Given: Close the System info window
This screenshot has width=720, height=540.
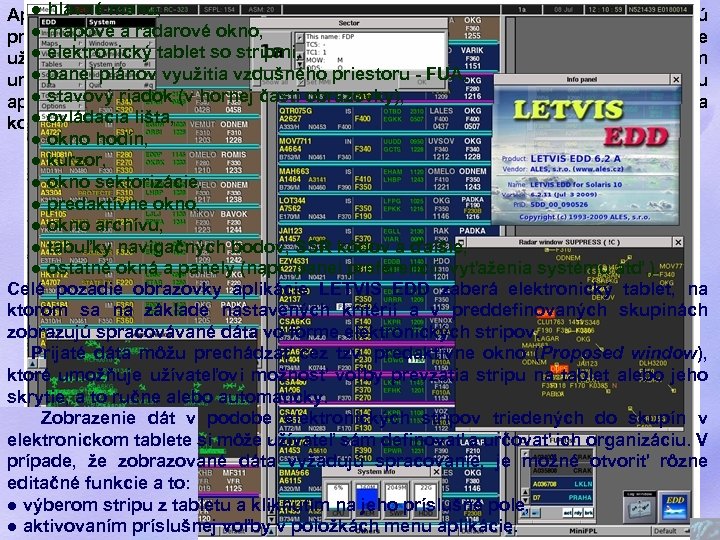Looking at the screenshot, I should (x=436, y=472).
